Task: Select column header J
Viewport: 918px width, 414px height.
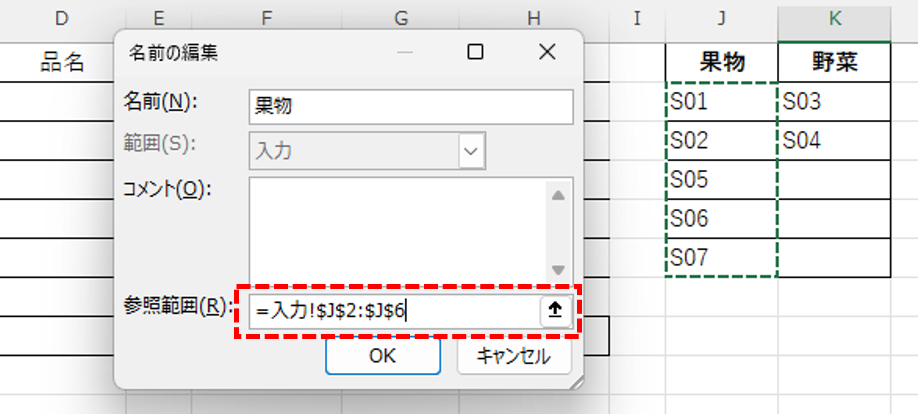Action: point(722,19)
